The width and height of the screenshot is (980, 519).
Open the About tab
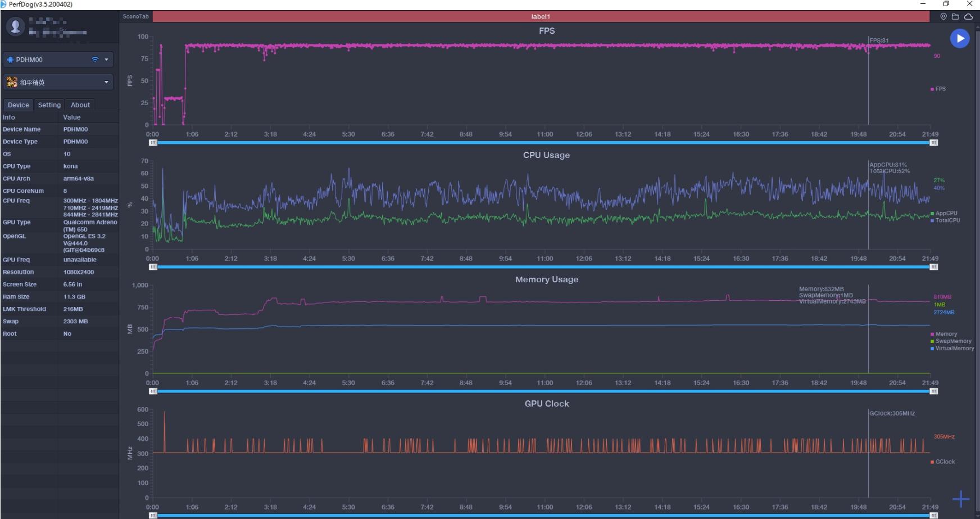[80, 105]
